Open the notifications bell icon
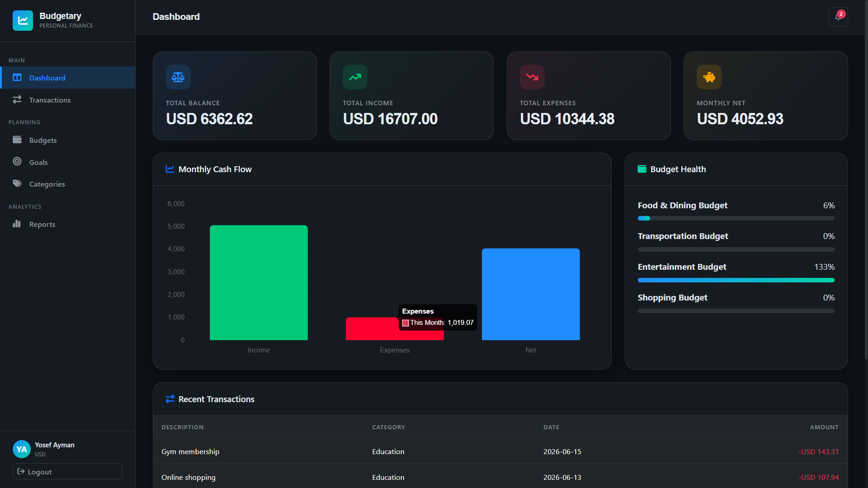 click(838, 17)
